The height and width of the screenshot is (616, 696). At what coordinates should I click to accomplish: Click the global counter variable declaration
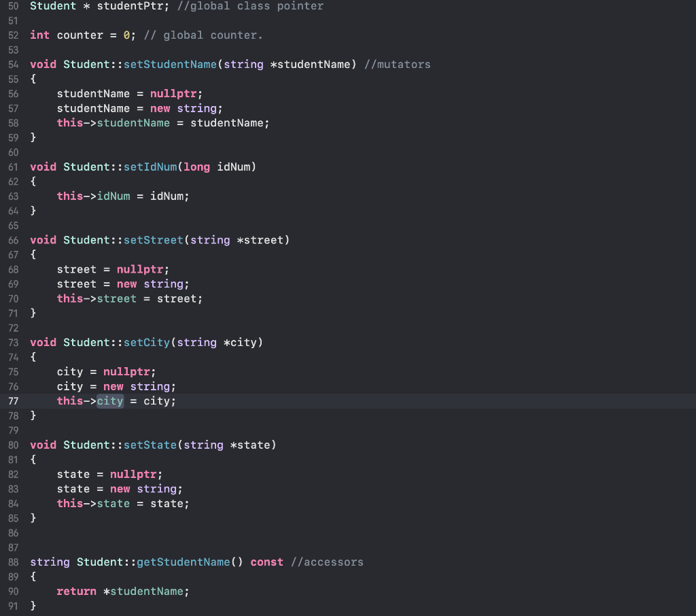(x=80, y=35)
